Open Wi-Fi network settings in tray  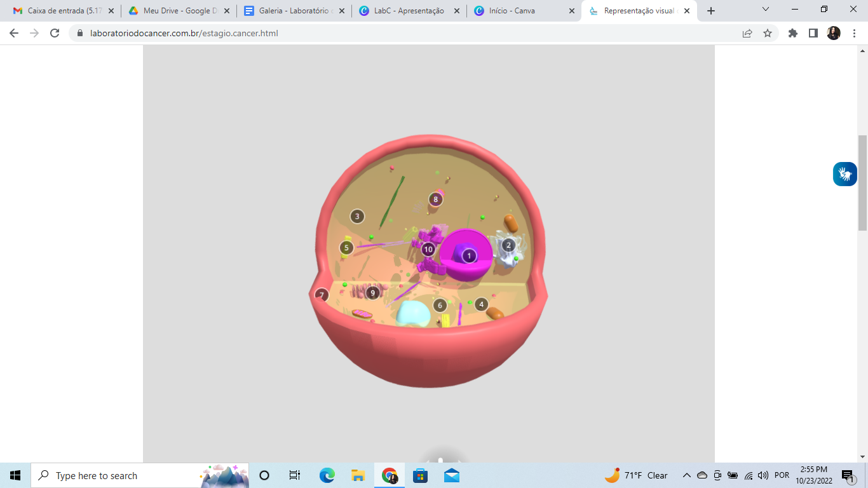tap(749, 475)
